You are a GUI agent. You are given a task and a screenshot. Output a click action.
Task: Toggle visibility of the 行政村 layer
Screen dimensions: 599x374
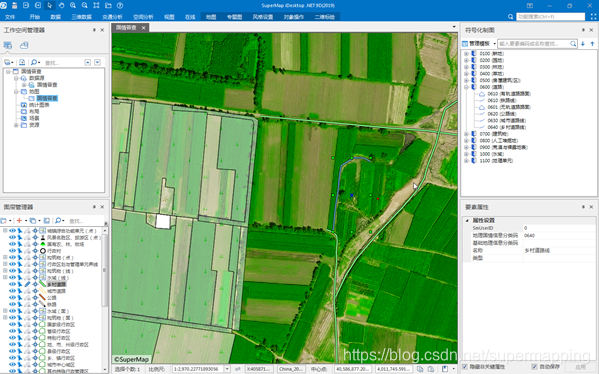(x=12, y=251)
